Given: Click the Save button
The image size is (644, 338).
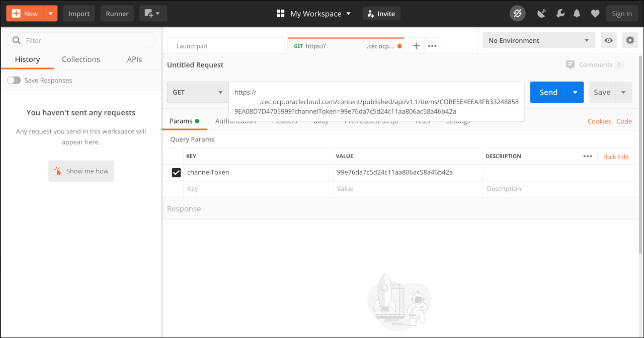Looking at the screenshot, I should click(x=602, y=92).
